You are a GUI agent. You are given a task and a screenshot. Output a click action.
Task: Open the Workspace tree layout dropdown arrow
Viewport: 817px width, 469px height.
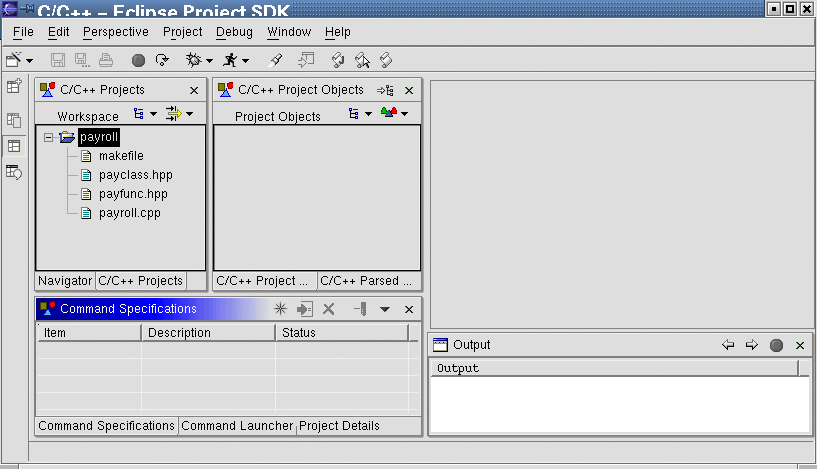(154, 114)
